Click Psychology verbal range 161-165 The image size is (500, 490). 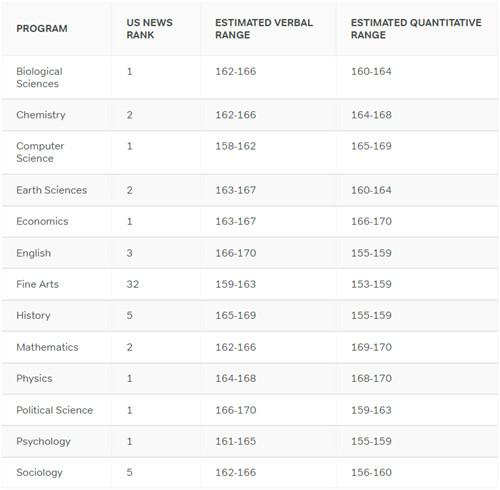[236, 441]
